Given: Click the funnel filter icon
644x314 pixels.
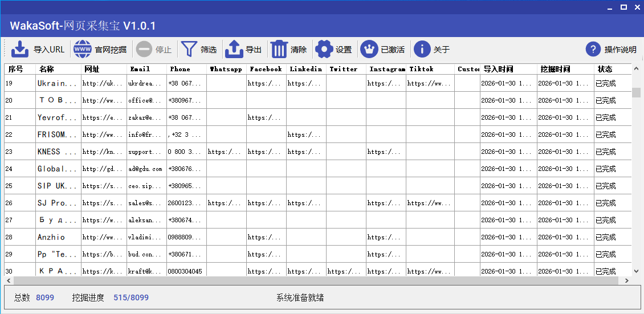Looking at the screenshot, I should point(189,50).
